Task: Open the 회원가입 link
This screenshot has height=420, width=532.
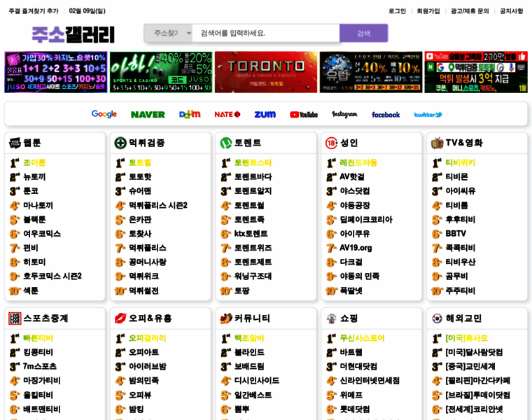Action: pos(428,11)
